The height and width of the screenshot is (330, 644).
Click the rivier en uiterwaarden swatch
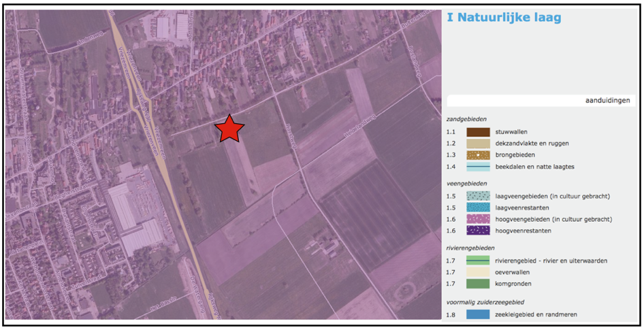click(478, 260)
